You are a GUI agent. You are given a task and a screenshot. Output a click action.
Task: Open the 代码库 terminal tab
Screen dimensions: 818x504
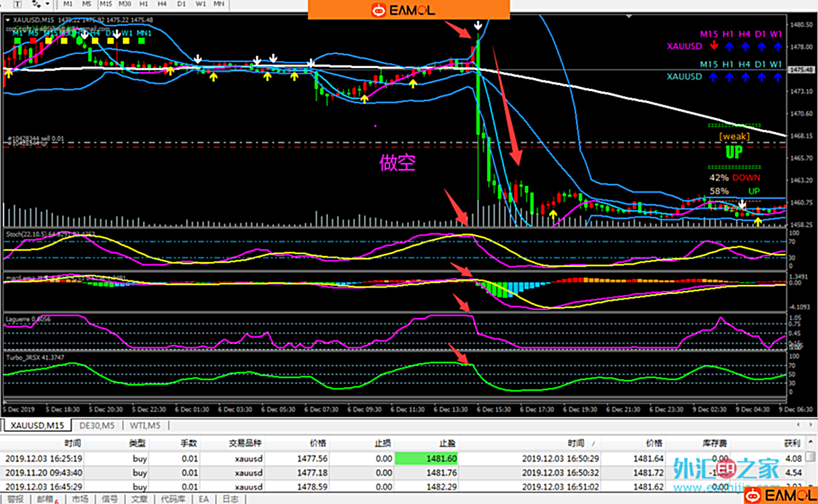pos(172,499)
